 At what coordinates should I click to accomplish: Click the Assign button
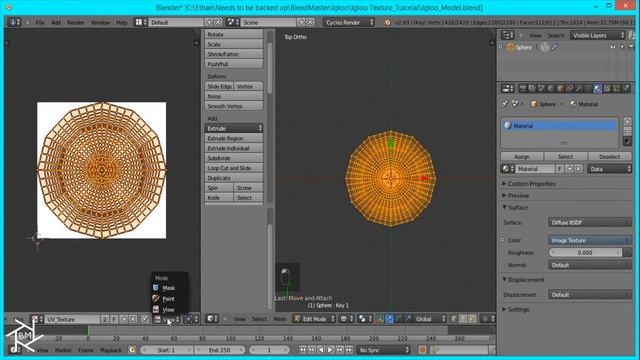click(522, 157)
